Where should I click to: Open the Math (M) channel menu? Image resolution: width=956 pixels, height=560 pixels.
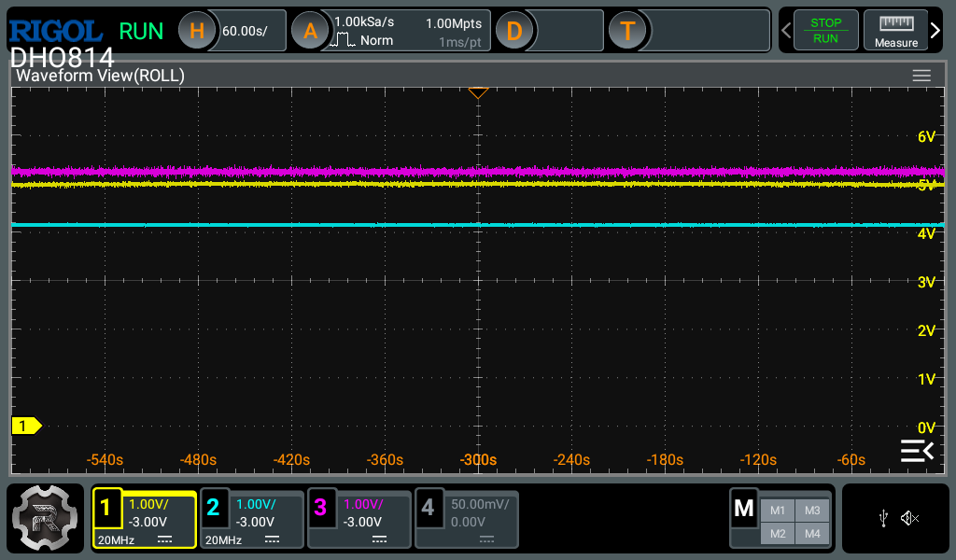click(x=744, y=510)
